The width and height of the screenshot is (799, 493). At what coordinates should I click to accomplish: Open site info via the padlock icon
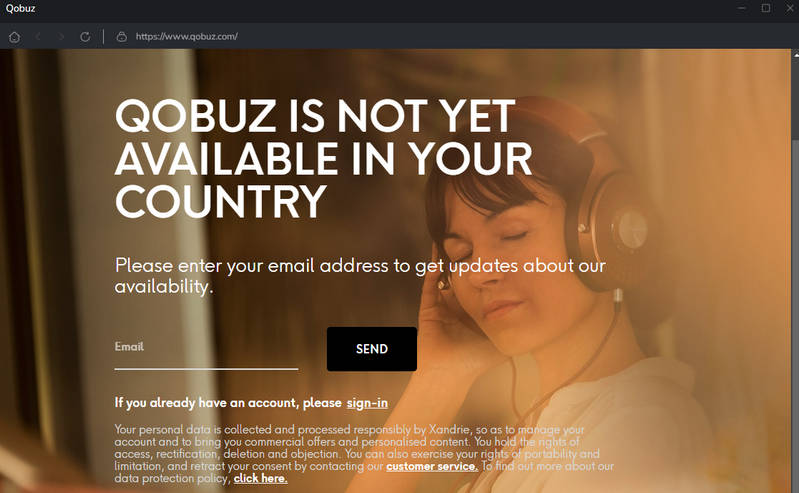click(x=121, y=37)
